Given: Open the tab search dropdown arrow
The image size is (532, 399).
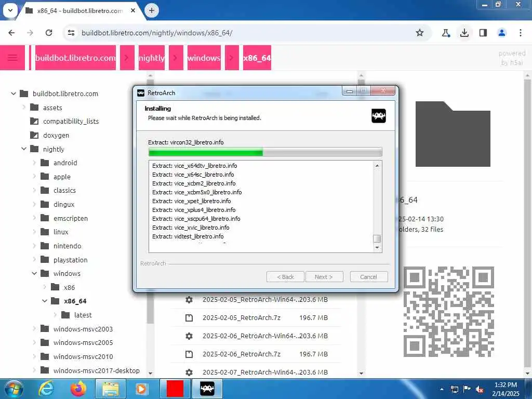Looking at the screenshot, I should 10,10.
